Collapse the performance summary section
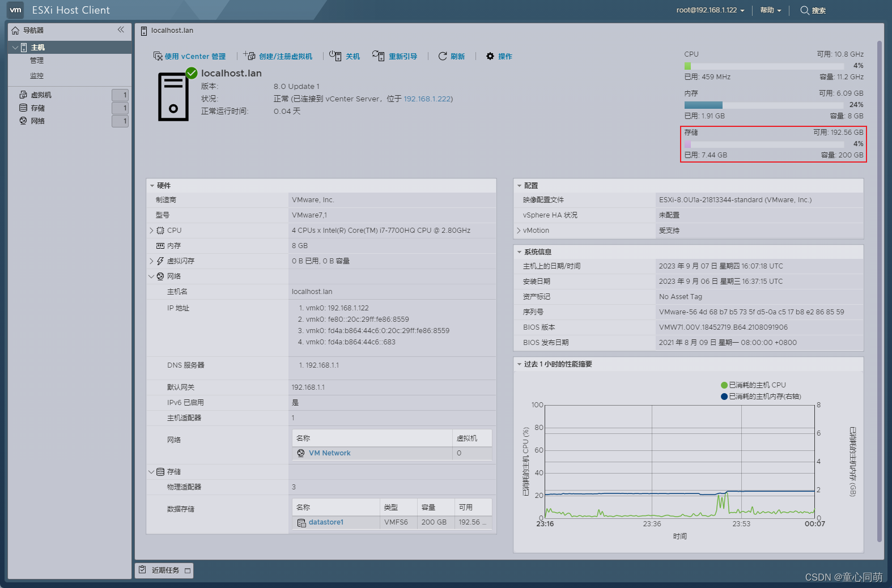The image size is (892, 588). tap(519, 364)
